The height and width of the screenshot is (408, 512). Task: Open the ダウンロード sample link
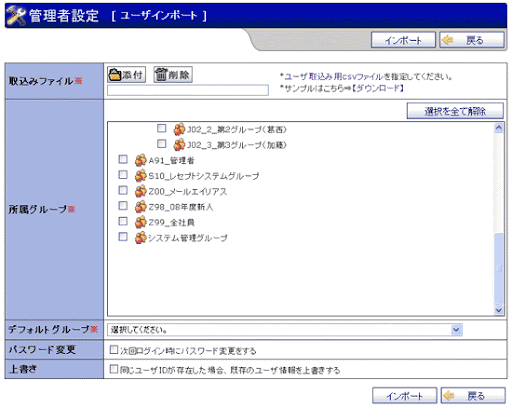(x=378, y=88)
